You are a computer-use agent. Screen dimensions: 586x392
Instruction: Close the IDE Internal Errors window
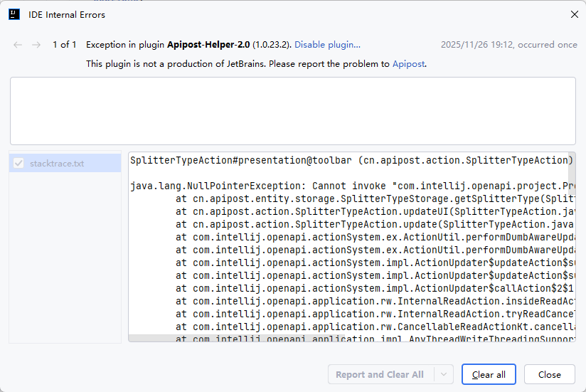click(574, 14)
